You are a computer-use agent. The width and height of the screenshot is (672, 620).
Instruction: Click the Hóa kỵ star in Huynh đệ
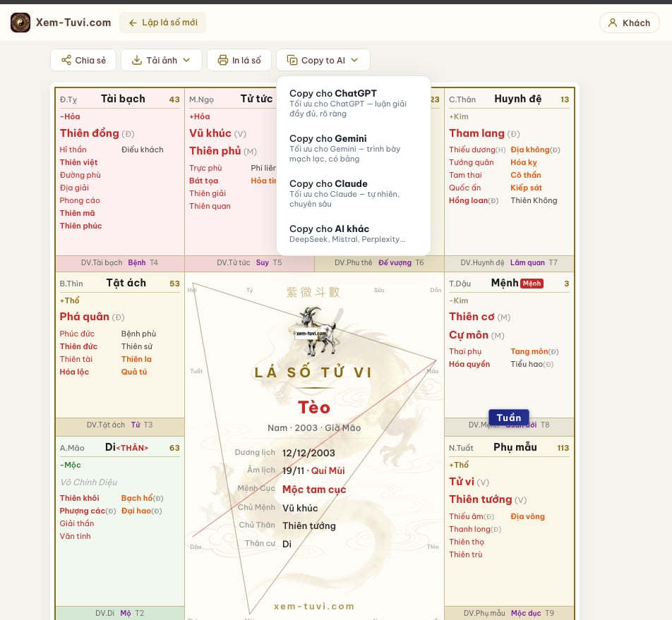(524, 162)
